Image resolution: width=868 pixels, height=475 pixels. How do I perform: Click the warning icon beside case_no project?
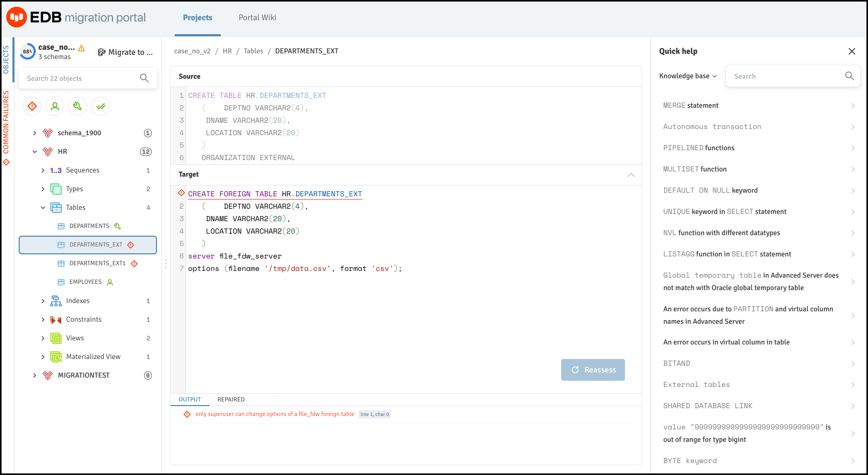81,48
